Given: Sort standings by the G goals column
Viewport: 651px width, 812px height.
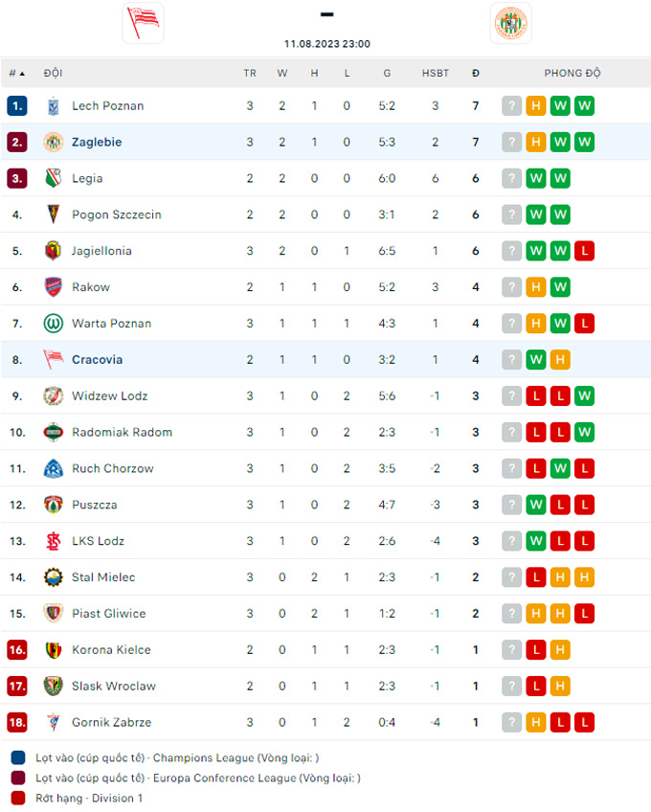Looking at the screenshot, I should 387,73.
